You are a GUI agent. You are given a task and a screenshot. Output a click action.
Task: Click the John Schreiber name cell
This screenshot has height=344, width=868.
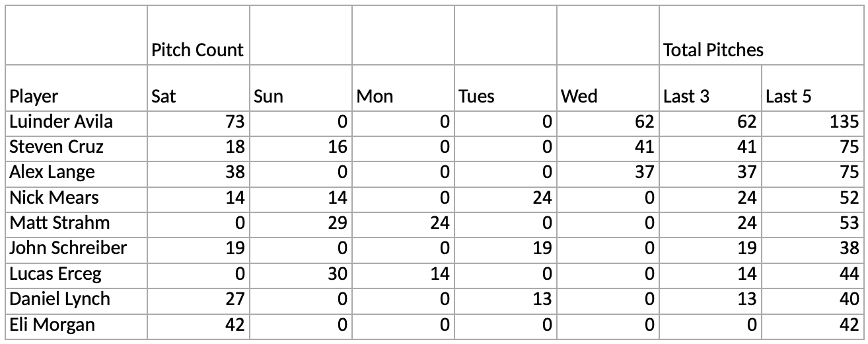tap(76, 249)
